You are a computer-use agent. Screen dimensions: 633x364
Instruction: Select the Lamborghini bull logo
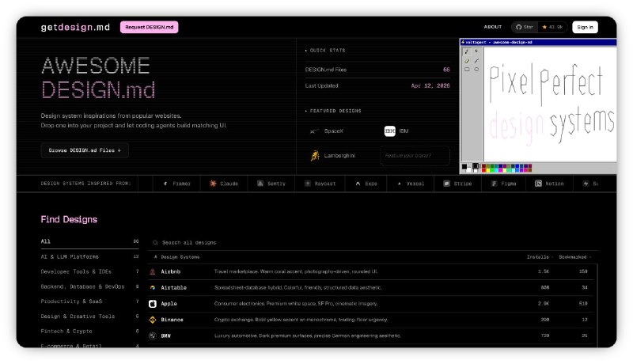tap(314, 156)
